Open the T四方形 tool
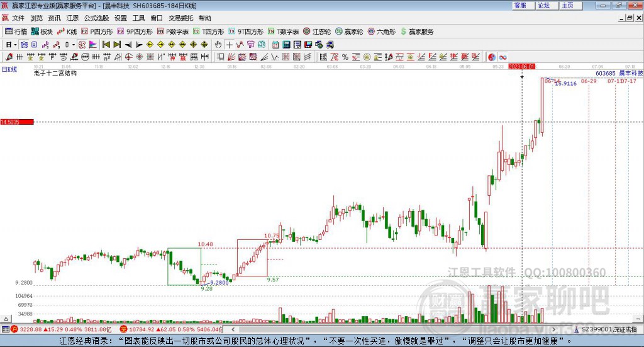Screen dimensions: 644x347 (208, 31)
